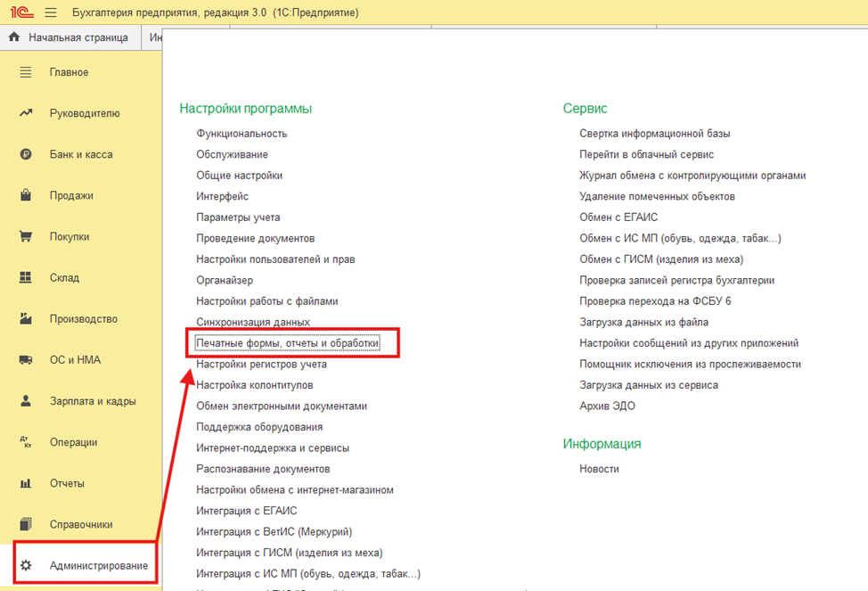Click the home icon on Начальная страница tab
The height and width of the screenshot is (591, 868).
pyautogui.click(x=14, y=37)
